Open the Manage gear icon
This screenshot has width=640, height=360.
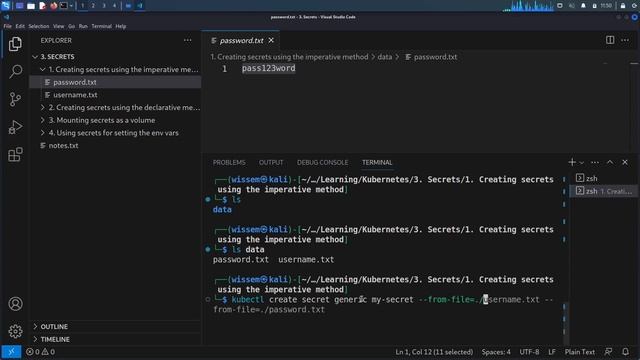pyautogui.click(x=15, y=331)
